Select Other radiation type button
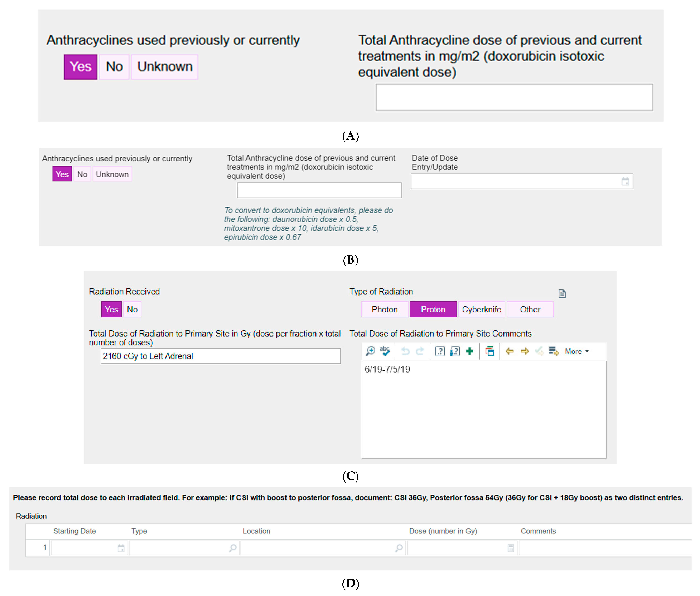 tap(530, 309)
